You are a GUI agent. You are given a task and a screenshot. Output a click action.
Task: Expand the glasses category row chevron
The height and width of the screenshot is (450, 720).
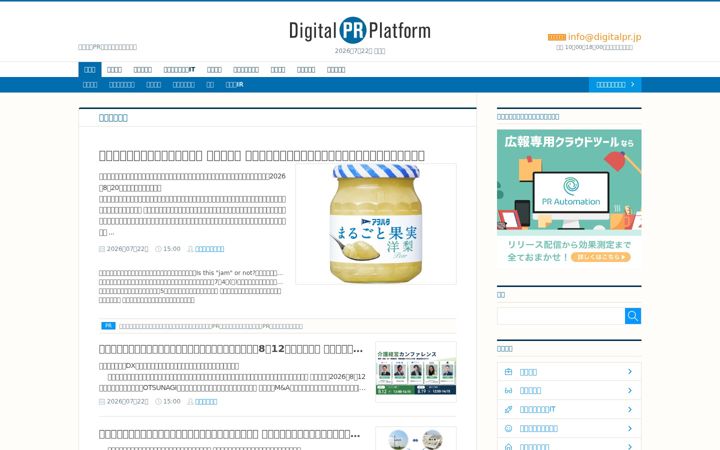630,390
